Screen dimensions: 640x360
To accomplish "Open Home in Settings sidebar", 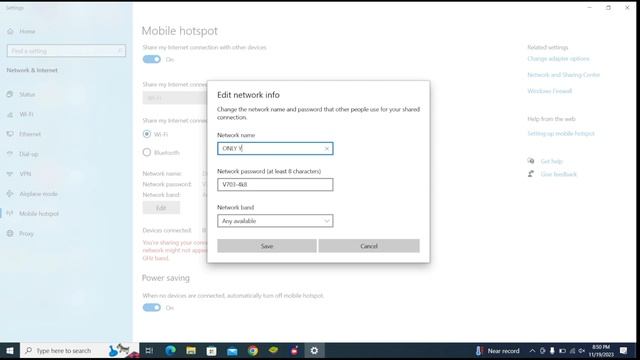I will pos(27,31).
